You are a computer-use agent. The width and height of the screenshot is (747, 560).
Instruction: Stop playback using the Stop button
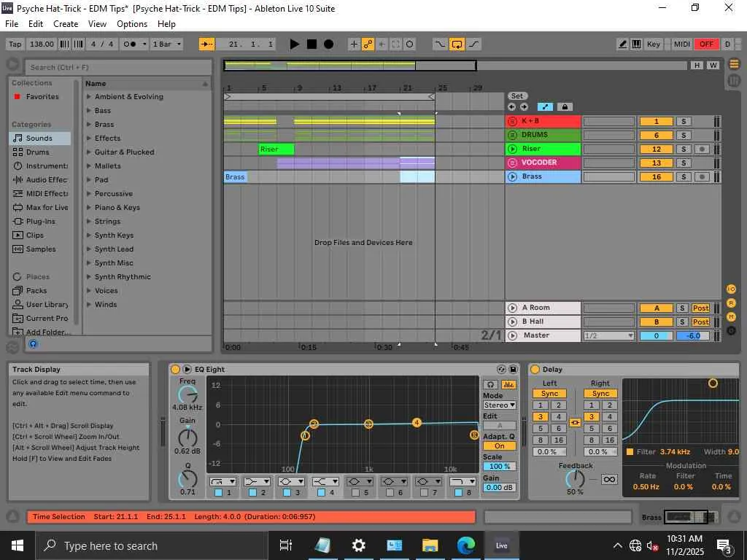pos(311,44)
